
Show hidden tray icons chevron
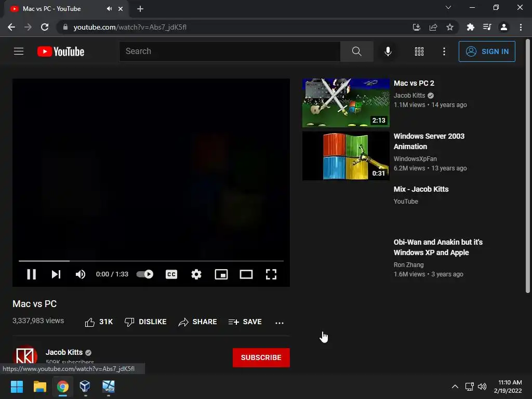click(455, 386)
